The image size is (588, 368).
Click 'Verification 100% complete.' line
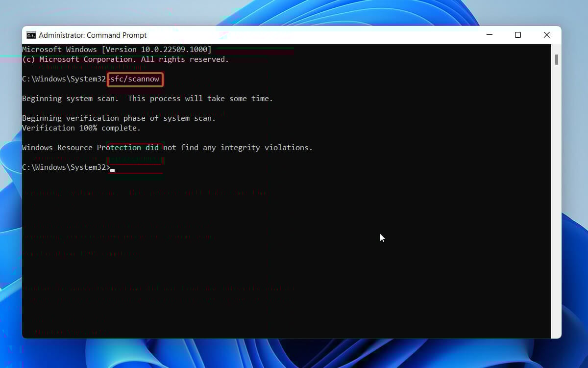[x=81, y=128]
